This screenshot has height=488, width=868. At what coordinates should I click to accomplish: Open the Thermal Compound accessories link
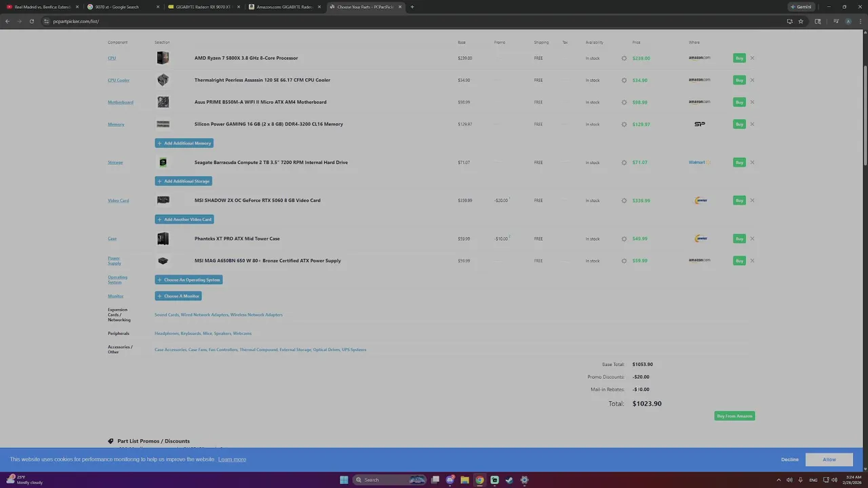(x=258, y=350)
